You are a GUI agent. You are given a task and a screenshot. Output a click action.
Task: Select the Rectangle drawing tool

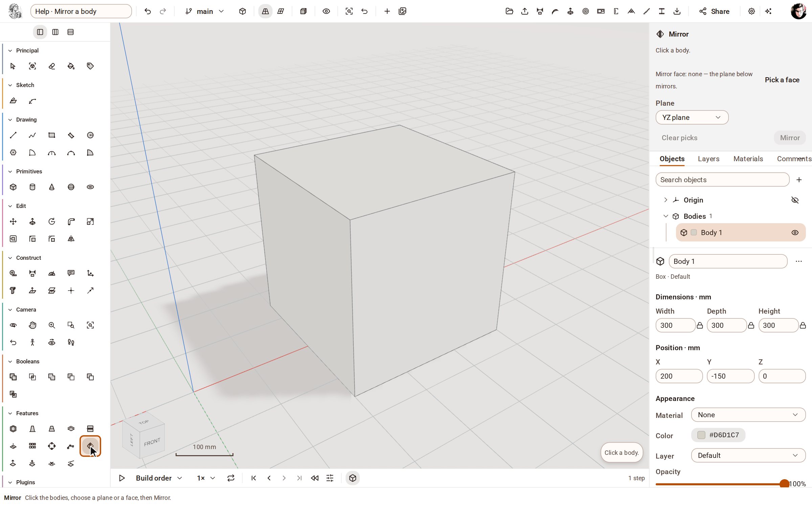click(52, 135)
